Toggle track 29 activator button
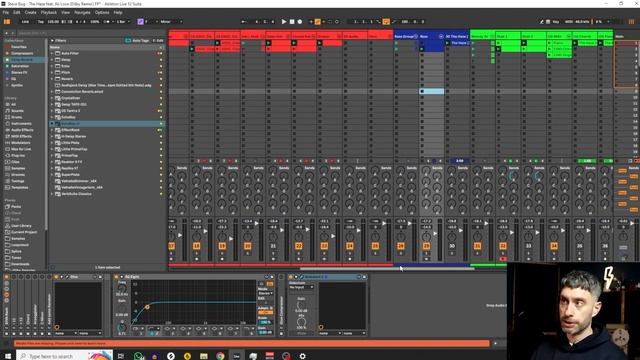The width and height of the screenshot is (640, 360). point(427,246)
